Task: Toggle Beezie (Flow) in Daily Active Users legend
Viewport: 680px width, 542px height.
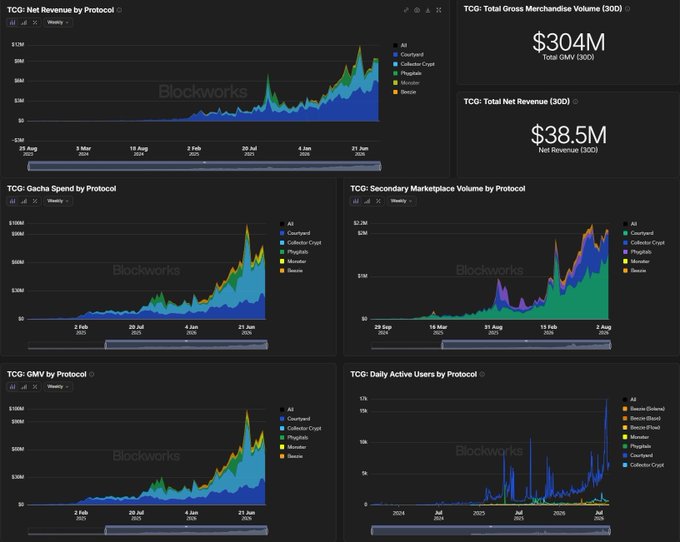Action: pyautogui.click(x=641, y=428)
